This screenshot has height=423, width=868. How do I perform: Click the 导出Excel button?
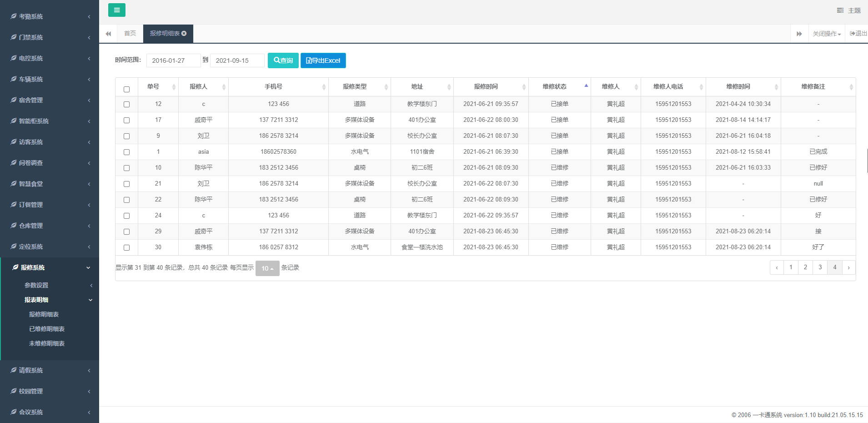click(x=323, y=60)
